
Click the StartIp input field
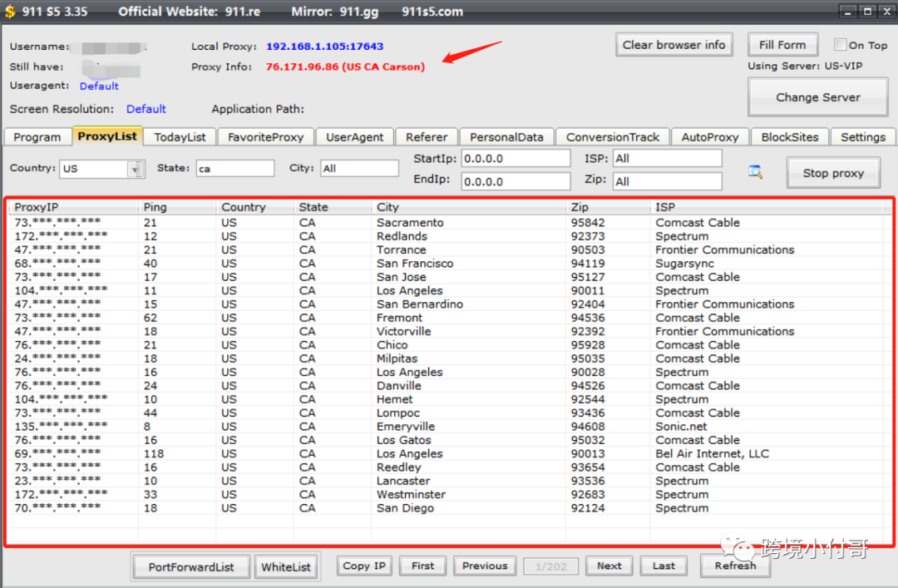point(516,158)
